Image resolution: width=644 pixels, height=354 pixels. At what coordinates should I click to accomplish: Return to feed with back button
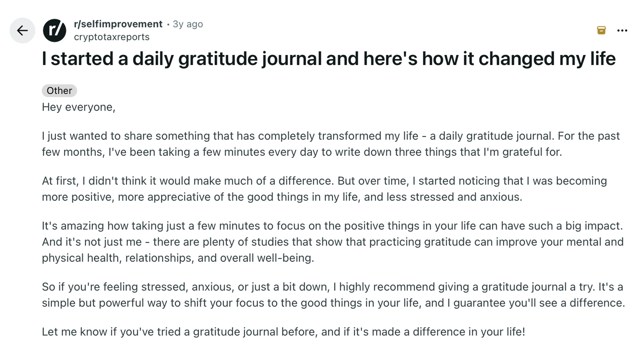(22, 30)
